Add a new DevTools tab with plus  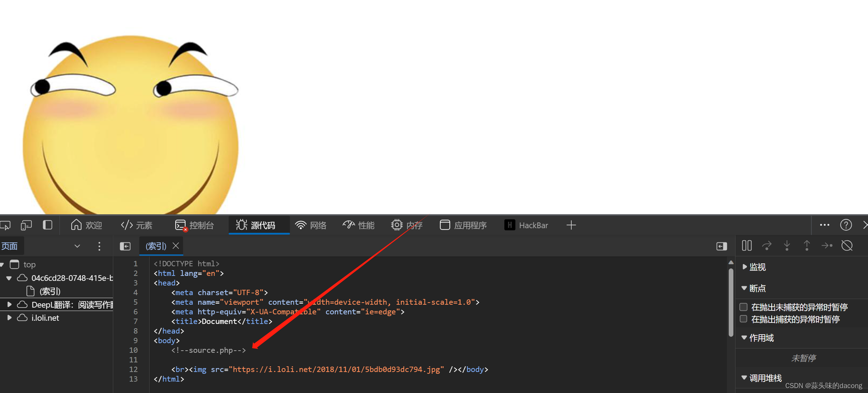571,225
